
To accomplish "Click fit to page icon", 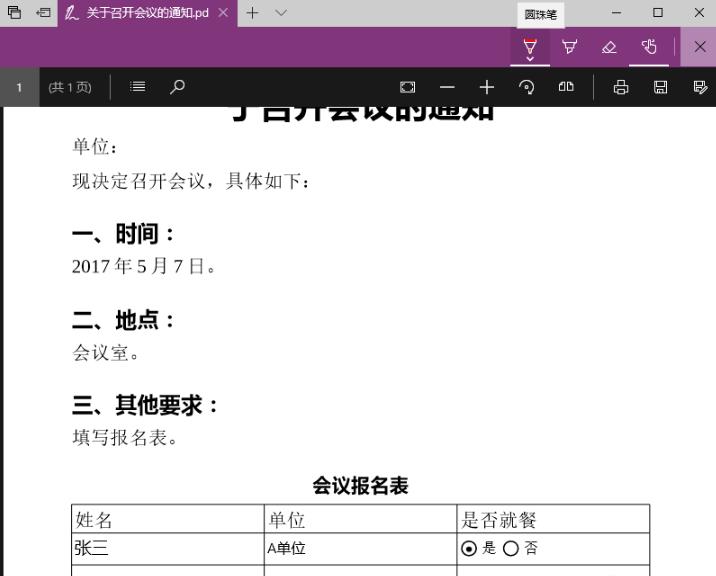I will 407,87.
